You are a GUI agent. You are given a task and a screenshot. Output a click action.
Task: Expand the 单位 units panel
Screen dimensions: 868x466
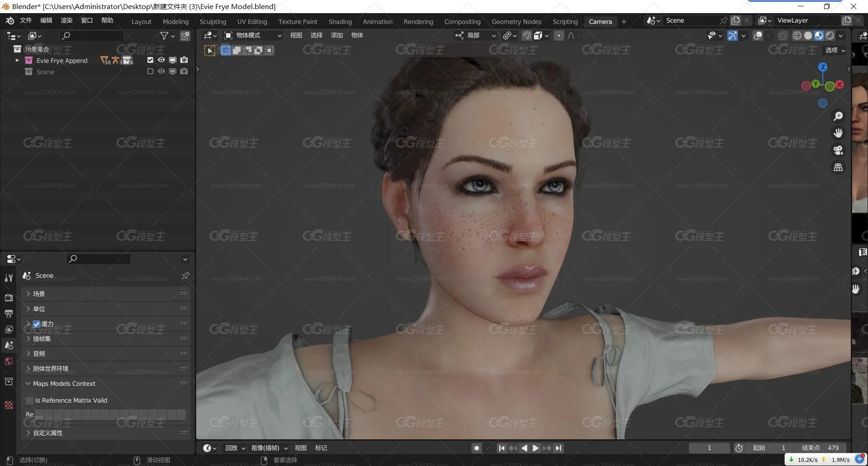click(106, 309)
